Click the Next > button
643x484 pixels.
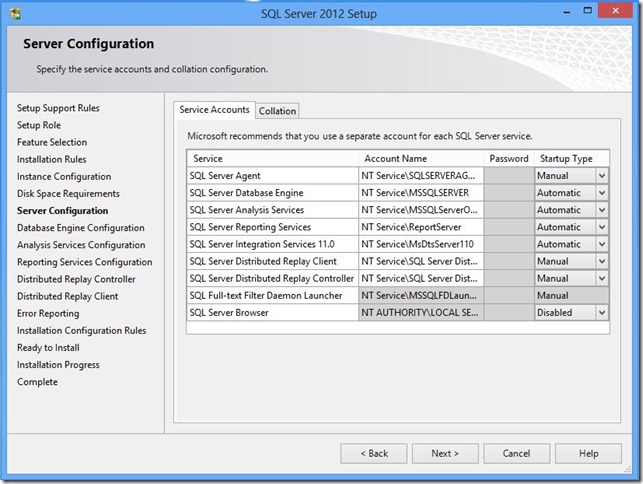click(445, 453)
